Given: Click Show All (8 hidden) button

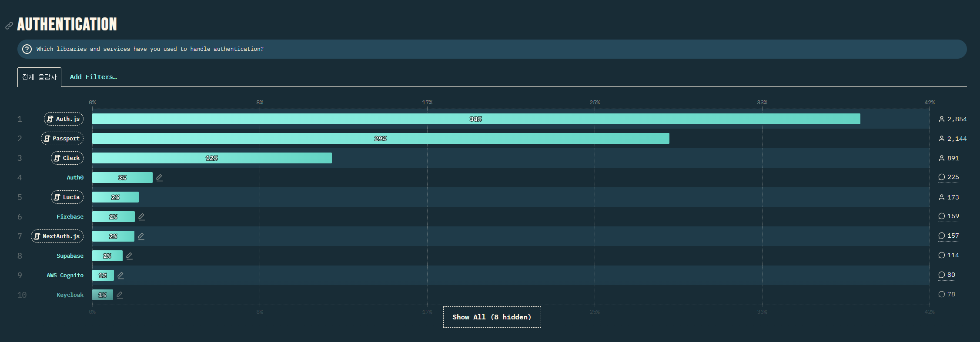Looking at the screenshot, I should click(x=492, y=317).
